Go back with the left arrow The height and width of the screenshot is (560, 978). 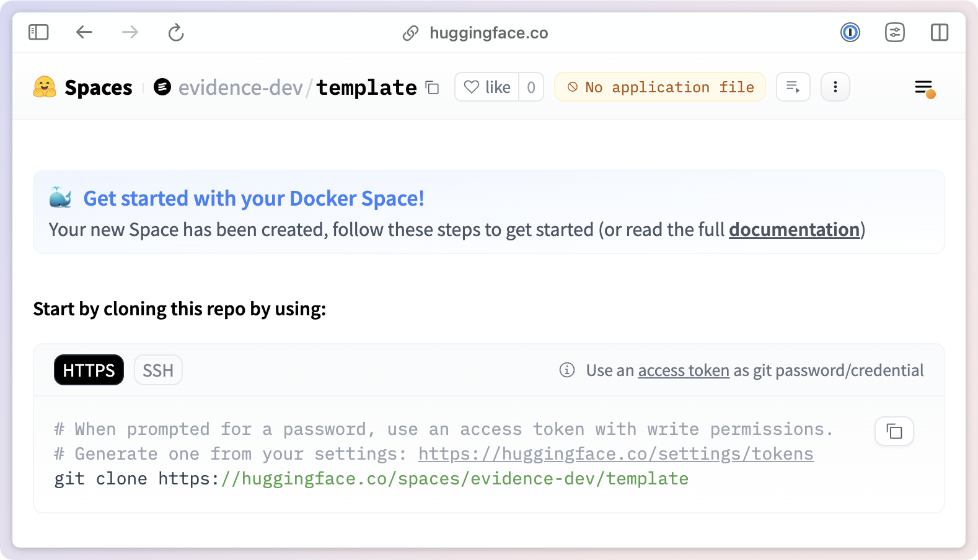84,32
